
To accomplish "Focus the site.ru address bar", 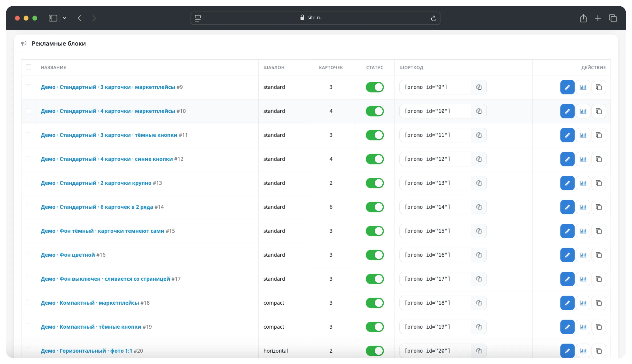I will click(x=315, y=18).
